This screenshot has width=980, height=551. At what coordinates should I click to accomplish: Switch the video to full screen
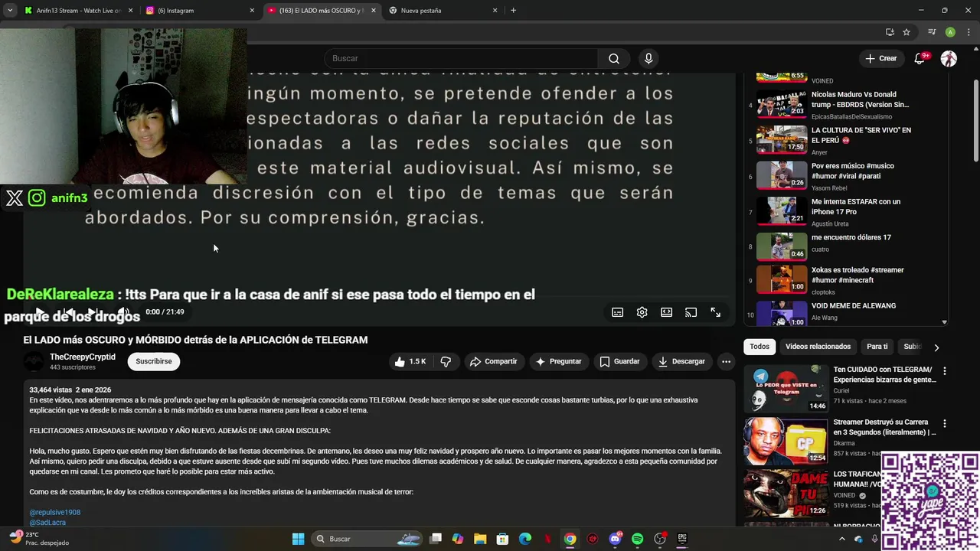pyautogui.click(x=715, y=312)
